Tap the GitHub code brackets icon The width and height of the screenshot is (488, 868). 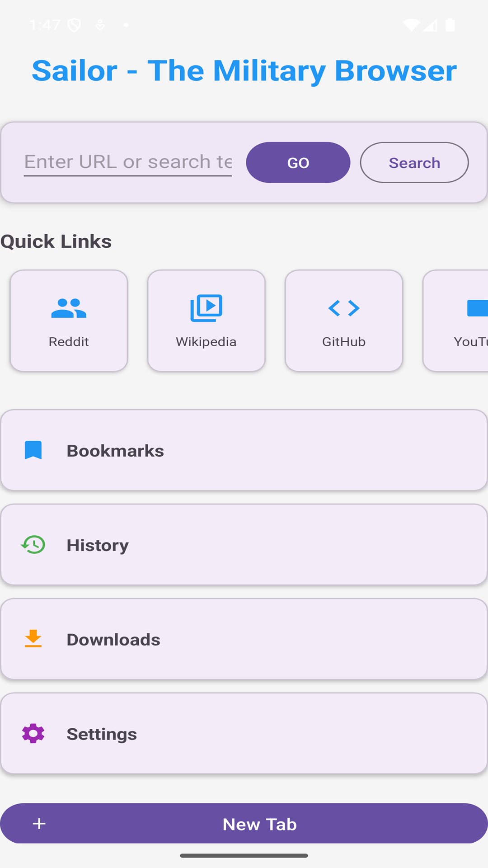pos(344,308)
